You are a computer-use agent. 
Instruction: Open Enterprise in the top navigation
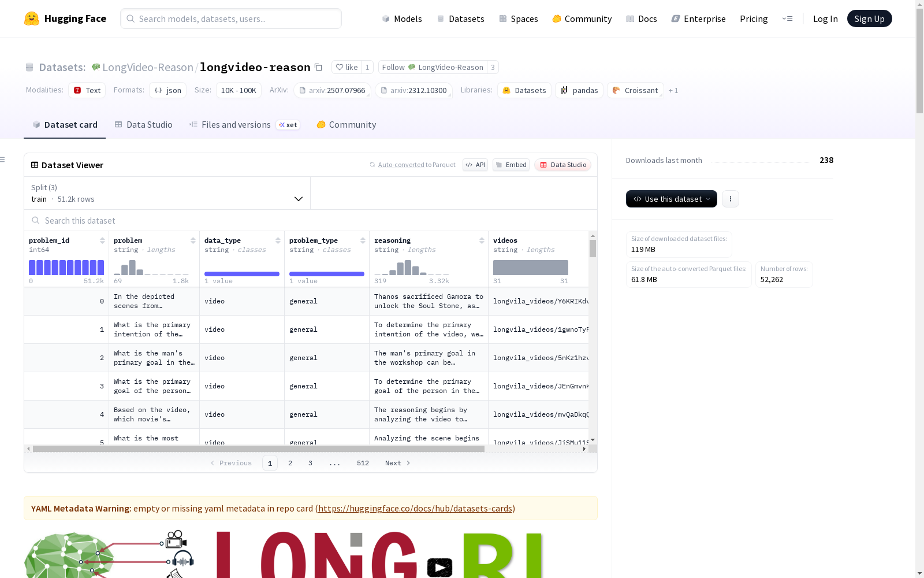(699, 18)
